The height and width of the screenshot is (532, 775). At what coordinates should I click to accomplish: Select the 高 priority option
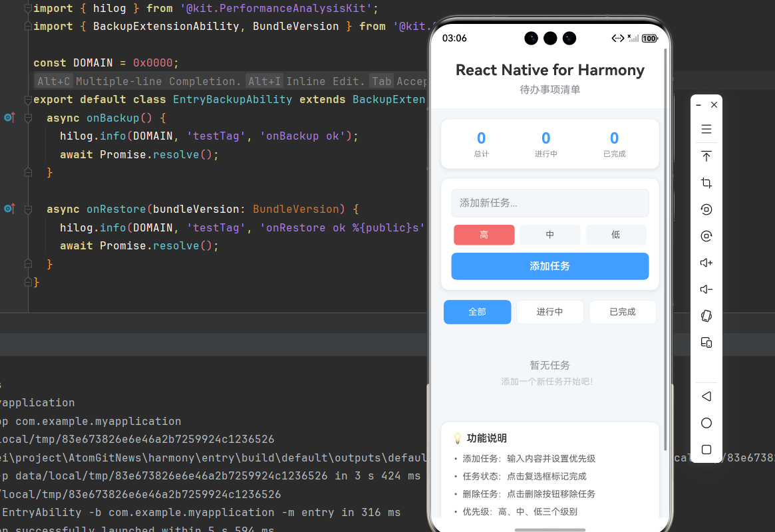pyautogui.click(x=484, y=235)
